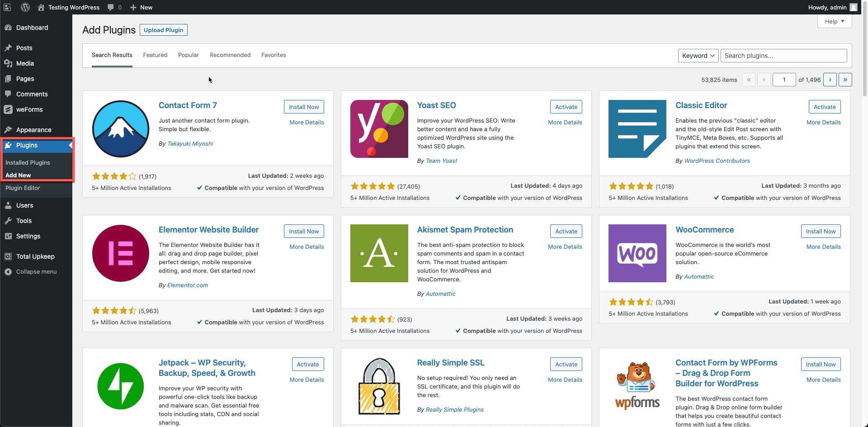The height and width of the screenshot is (427, 868).
Task: Activate the Classic Editor plugin
Action: pyautogui.click(x=824, y=107)
